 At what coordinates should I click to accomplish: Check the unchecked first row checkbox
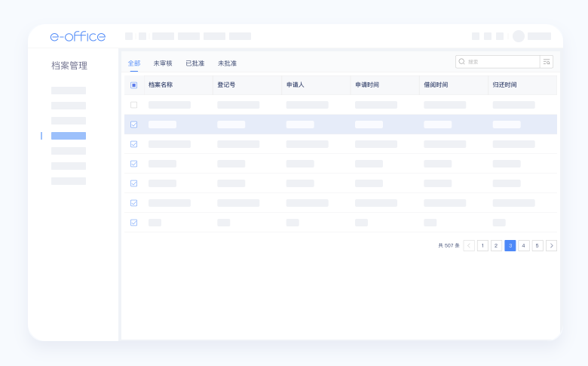click(133, 105)
